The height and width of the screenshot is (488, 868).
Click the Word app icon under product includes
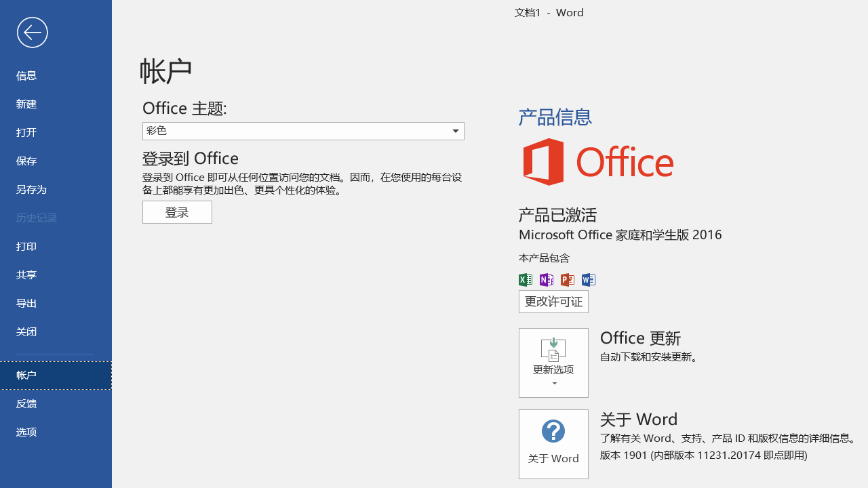[x=589, y=280]
